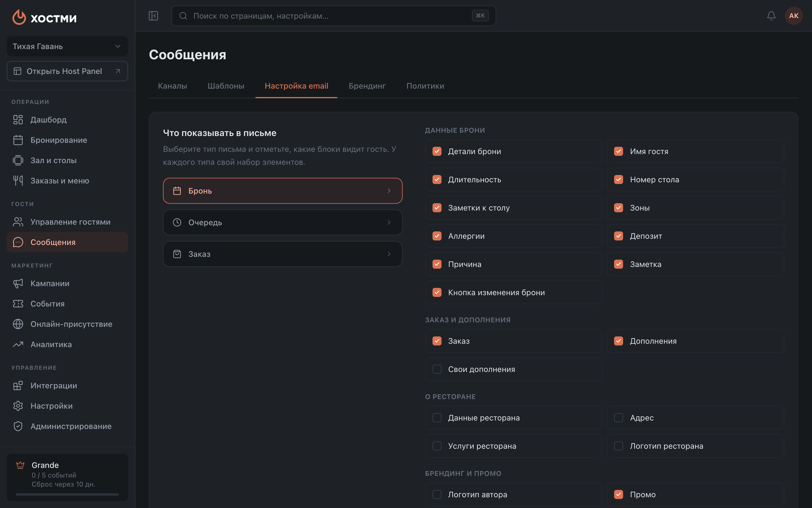
Task: Uncheck the Имя гостя checkbox
Action: point(619,151)
